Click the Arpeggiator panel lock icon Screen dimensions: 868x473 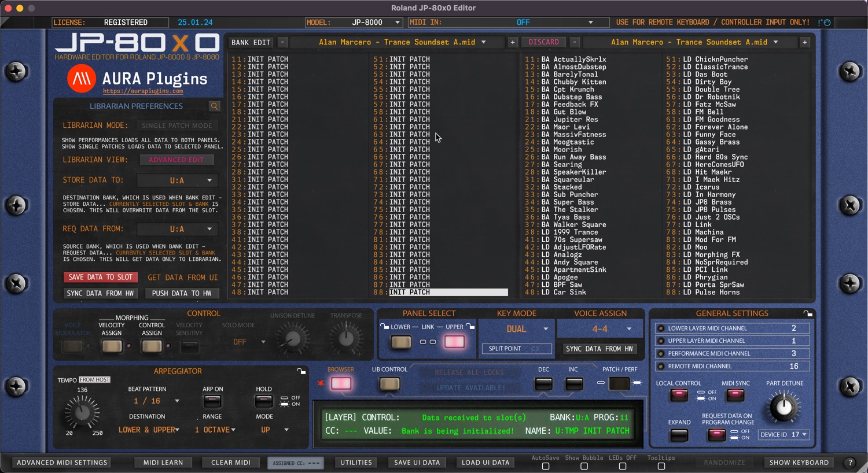coord(301,371)
